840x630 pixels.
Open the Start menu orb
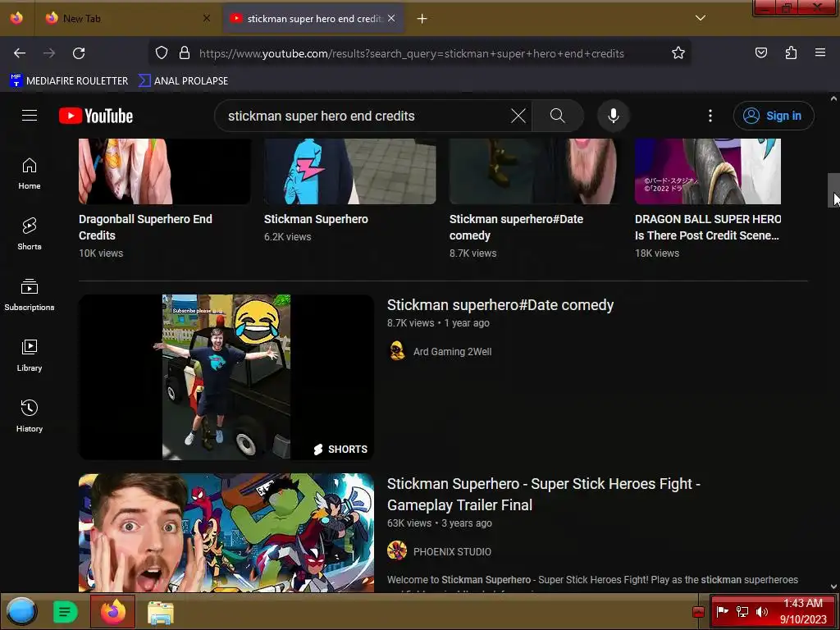point(21,611)
